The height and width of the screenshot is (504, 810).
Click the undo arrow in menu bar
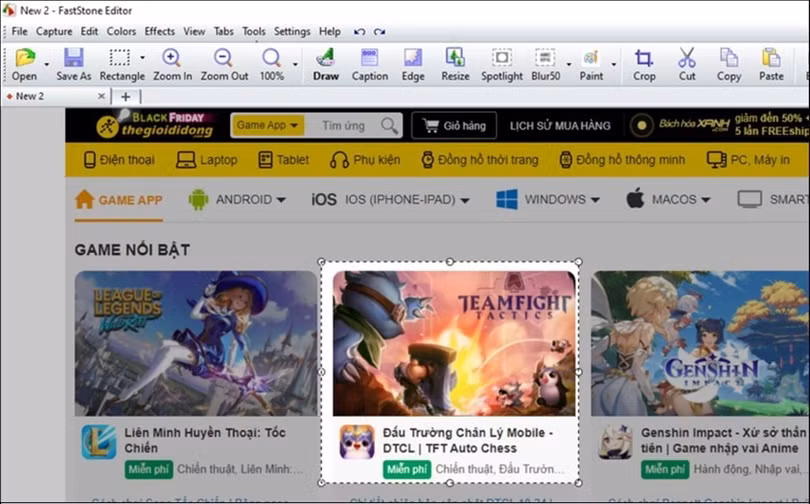point(360,32)
